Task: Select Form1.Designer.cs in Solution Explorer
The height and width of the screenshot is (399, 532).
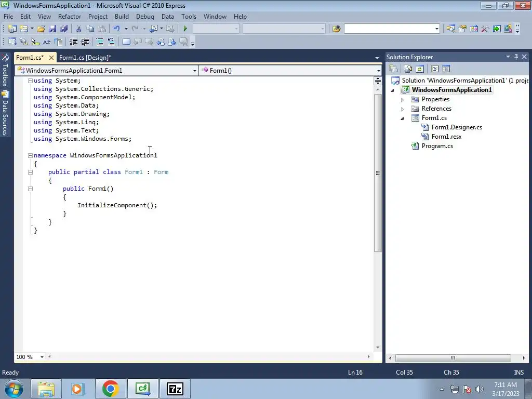Action: pos(457,127)
